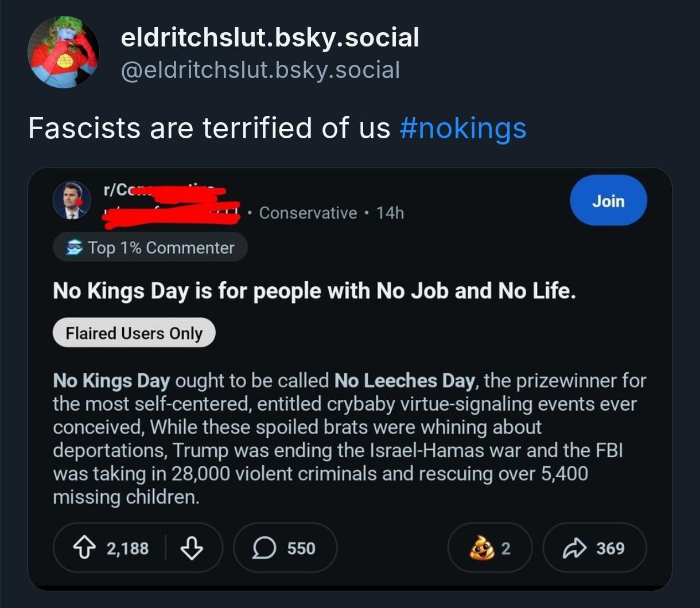Open the grey @eldritchslut.bsky.social handle
The image size is (700, 608).
[260, 70]
